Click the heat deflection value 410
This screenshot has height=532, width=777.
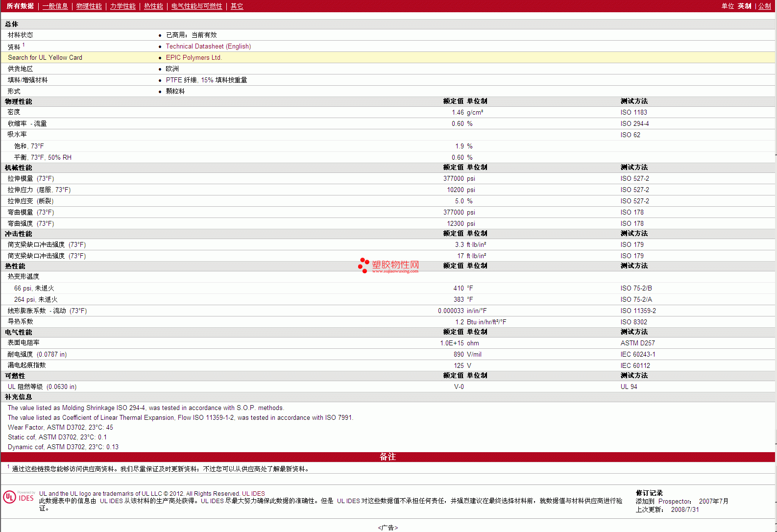[x=459, y=288]
